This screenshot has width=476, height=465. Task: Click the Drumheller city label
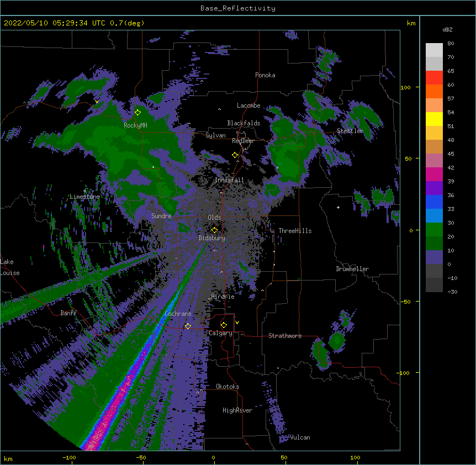(x=352, y=269)
